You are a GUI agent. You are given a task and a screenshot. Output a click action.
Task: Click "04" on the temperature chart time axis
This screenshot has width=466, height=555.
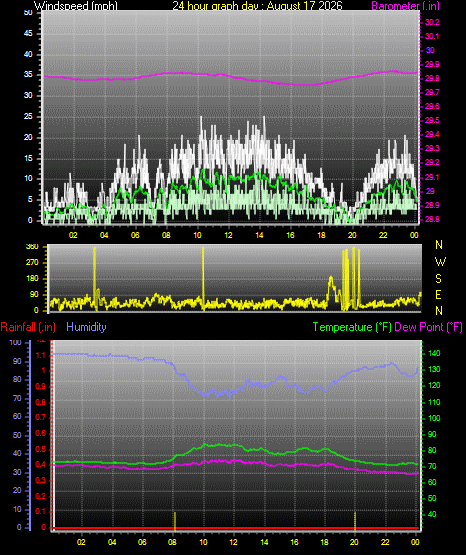tap(112, 542)
